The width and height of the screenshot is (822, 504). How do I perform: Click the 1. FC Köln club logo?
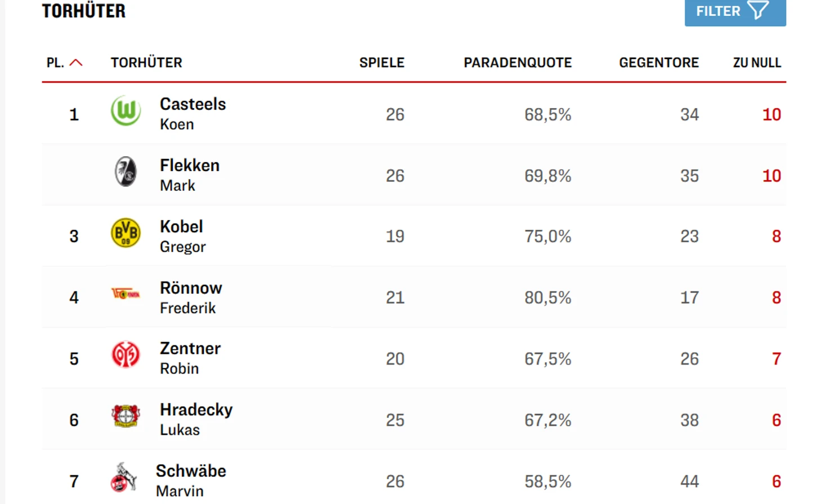click(124, 478)
